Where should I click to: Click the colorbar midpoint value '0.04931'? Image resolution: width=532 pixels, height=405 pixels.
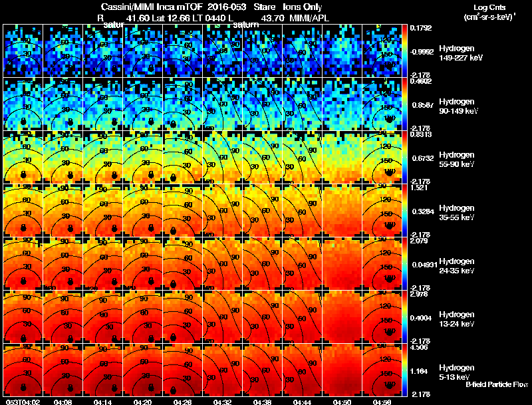tap(424, 265)
